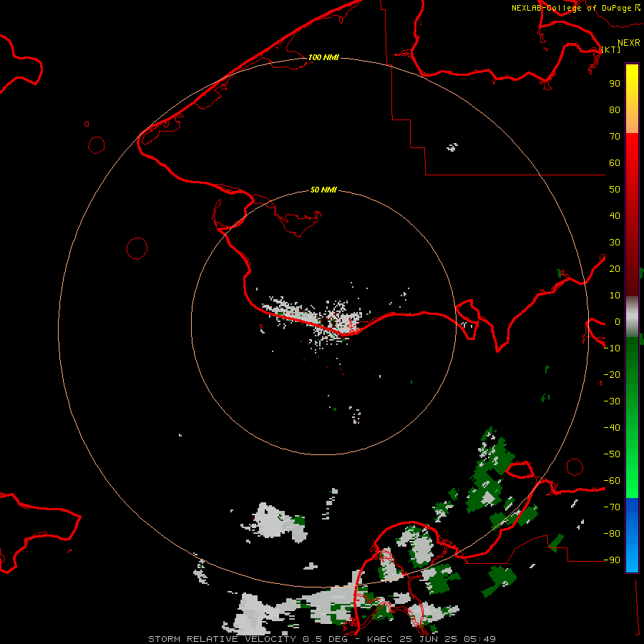Click the 10 value on velocity scale
644x644 pixels.
tap(615, 296)
